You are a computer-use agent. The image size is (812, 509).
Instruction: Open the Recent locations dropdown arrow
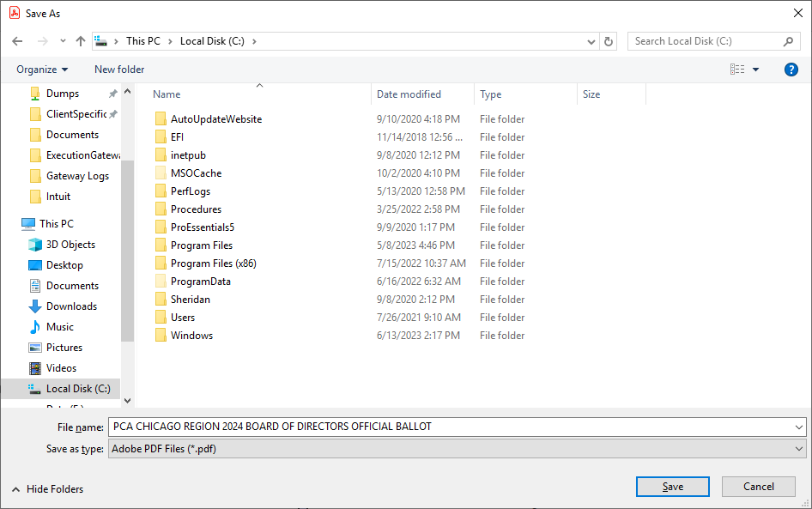pyautogui.click(x=63, y=41)
